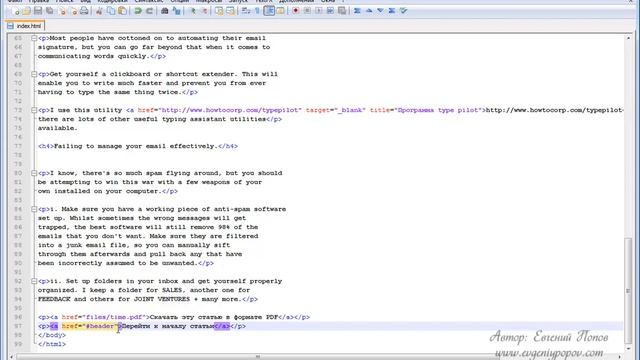The width and height of the screenshot is (640, 360).
Task: Switch to the index.html tab
Action: click(25, 26)
